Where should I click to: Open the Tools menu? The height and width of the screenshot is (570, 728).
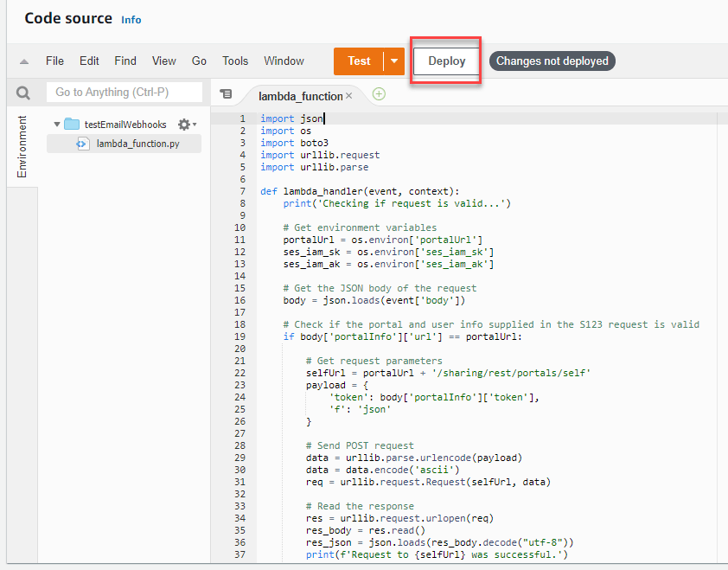coord(235,61)
